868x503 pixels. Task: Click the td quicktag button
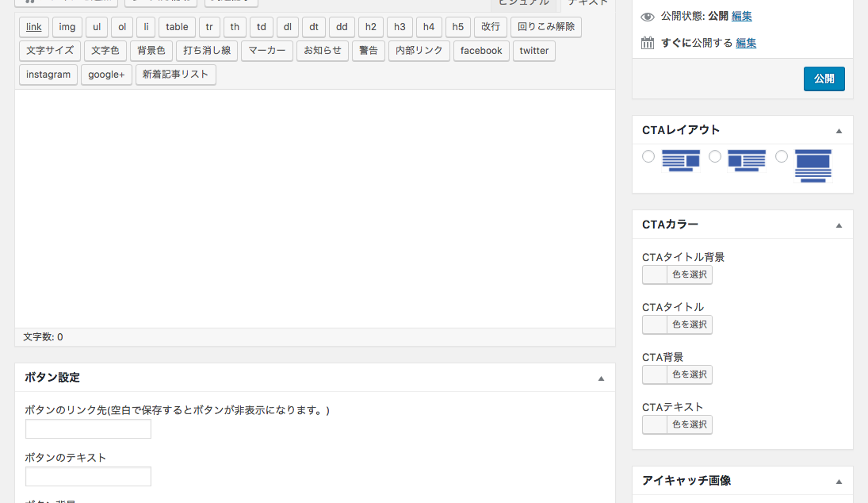(262, 27)
